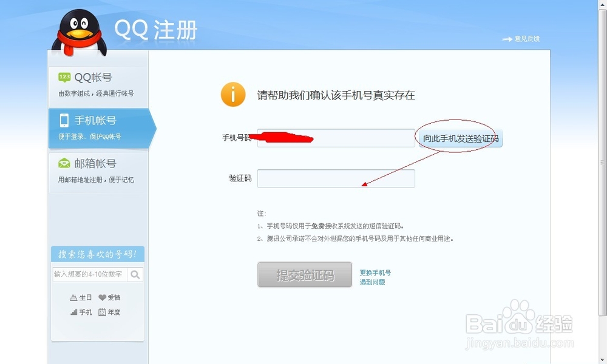The width and height of the screenshot is (607, 364).
Task: Click the green 123 QQ account icon
Action: [x=64, y=77]
